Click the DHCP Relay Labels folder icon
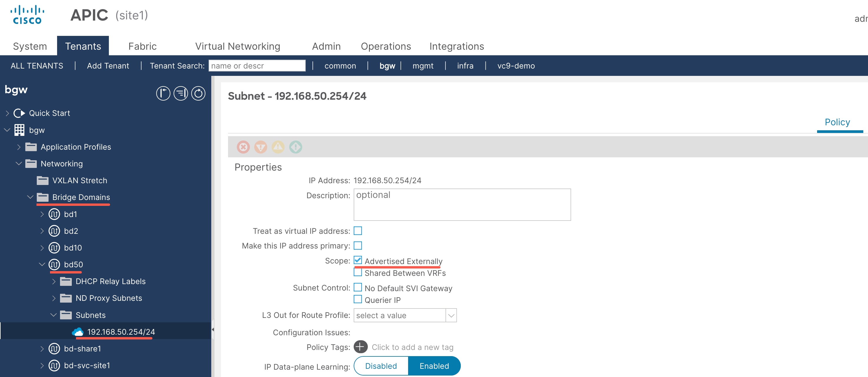Viewport: 868px width, 377px height. pos(66,281)
